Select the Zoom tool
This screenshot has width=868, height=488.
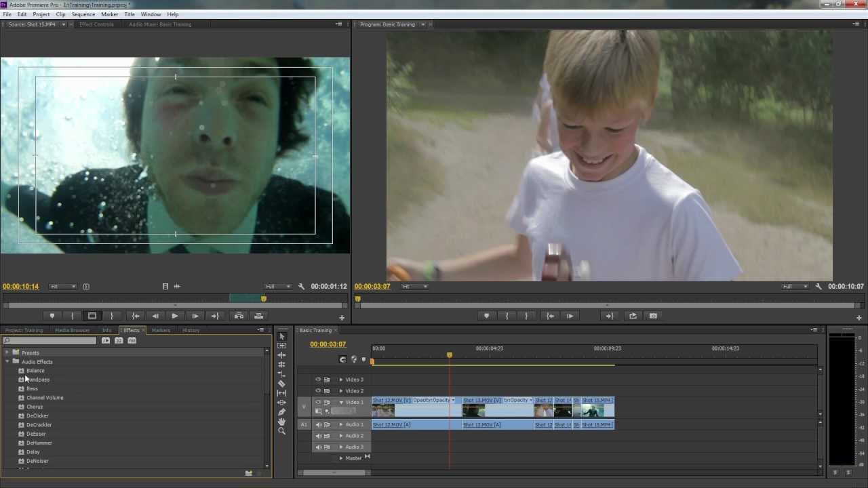click(282, 431)
